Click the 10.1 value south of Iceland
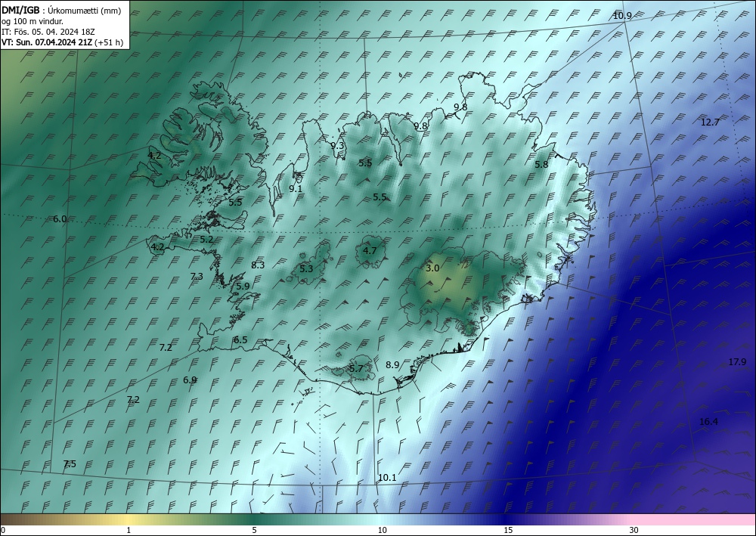 pos(387,478)
